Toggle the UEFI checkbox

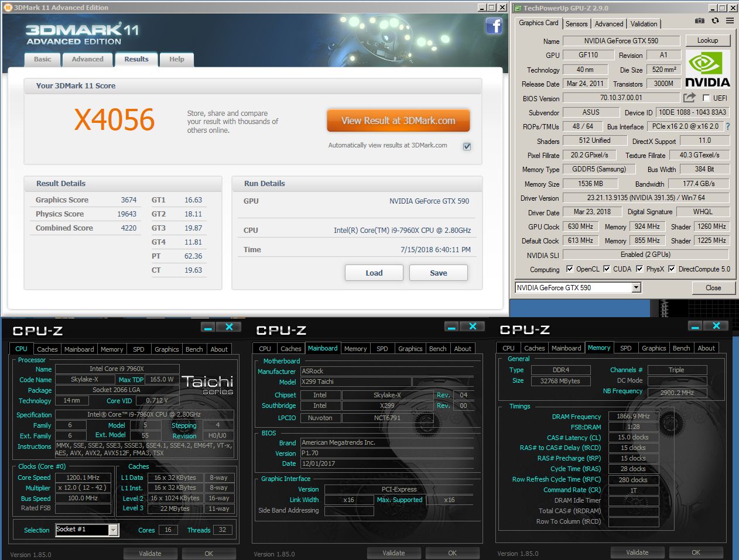click(x=706, y=98)
